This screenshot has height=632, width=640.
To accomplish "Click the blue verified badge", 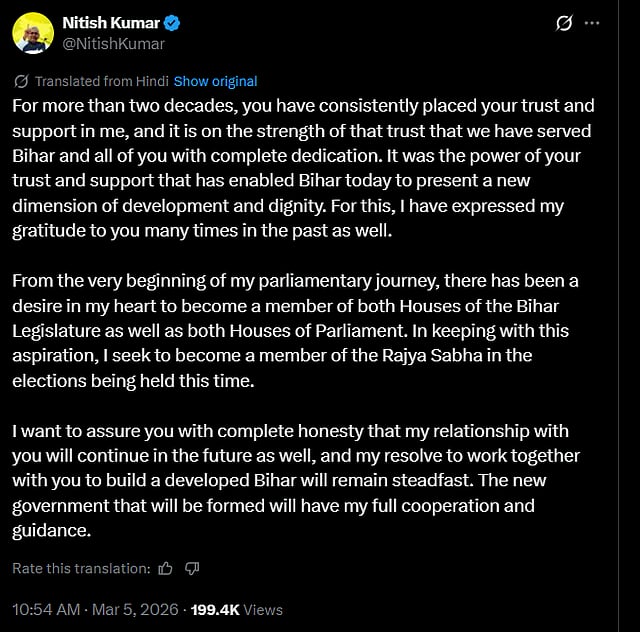I will [x=171, y=23].
